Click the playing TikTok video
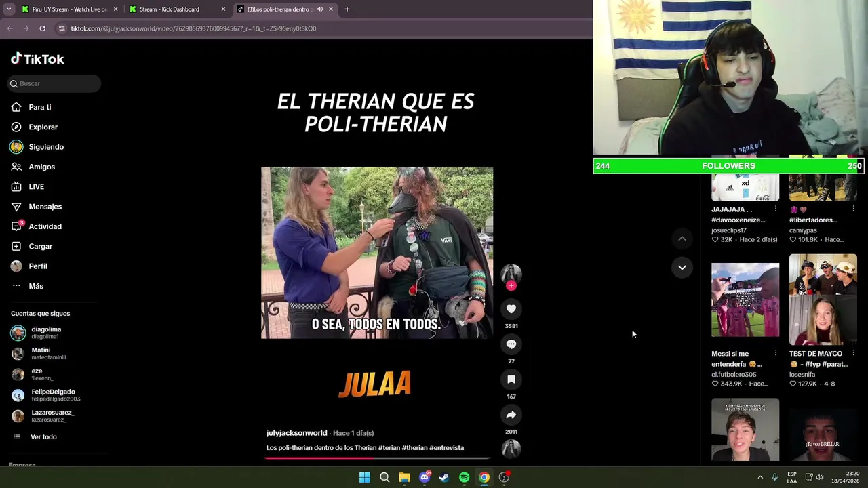 [x=377, y=253]
